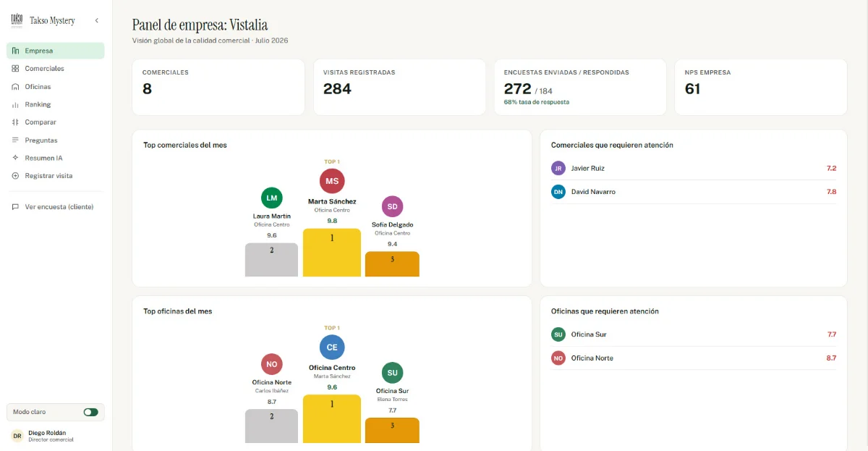
Task: Click Sofía Delgado name on the podium
Action: click(x=392, y=225)
